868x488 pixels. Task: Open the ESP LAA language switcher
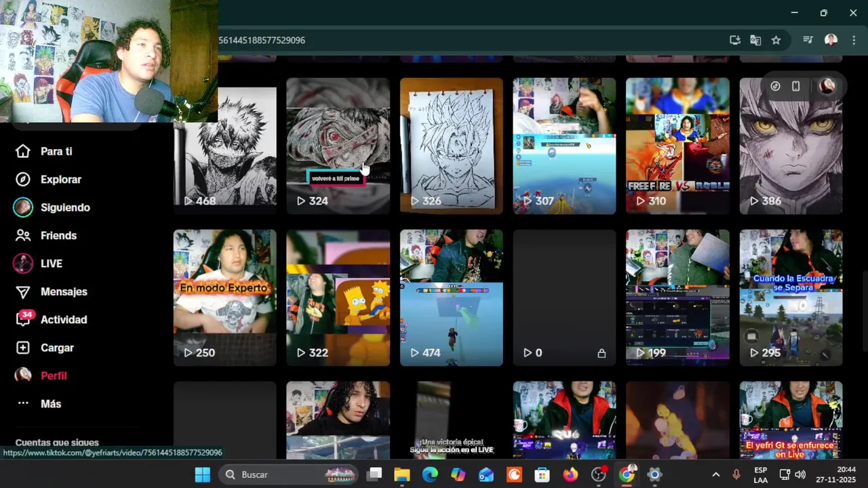761,474
